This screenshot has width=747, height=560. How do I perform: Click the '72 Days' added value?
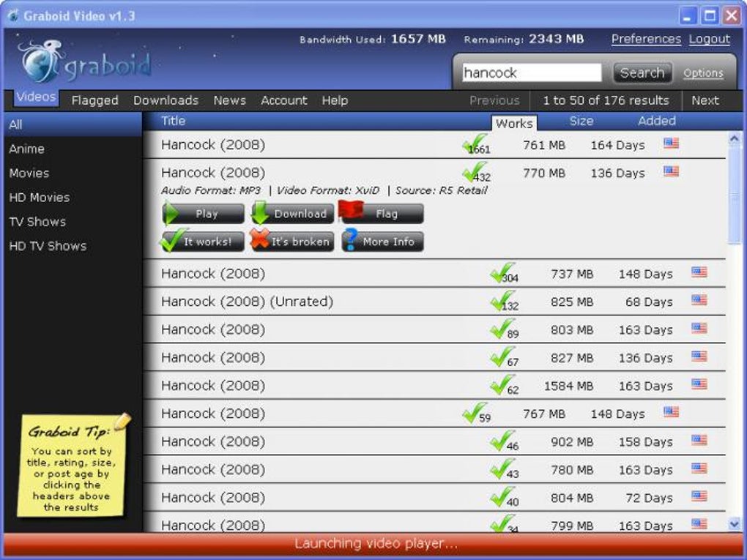pos(649,498)
